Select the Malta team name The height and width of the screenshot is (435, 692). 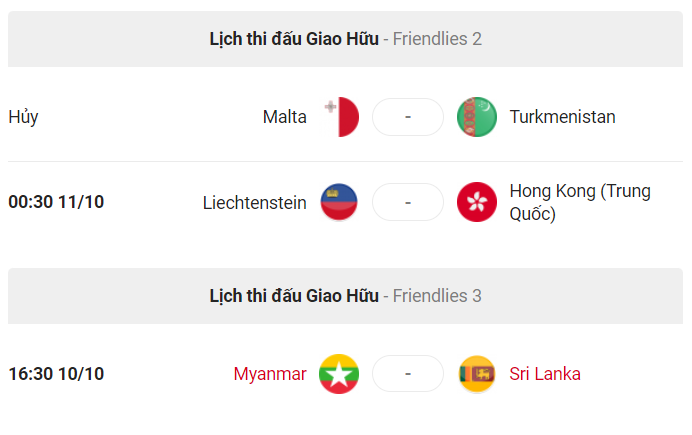tap(284, 117)
